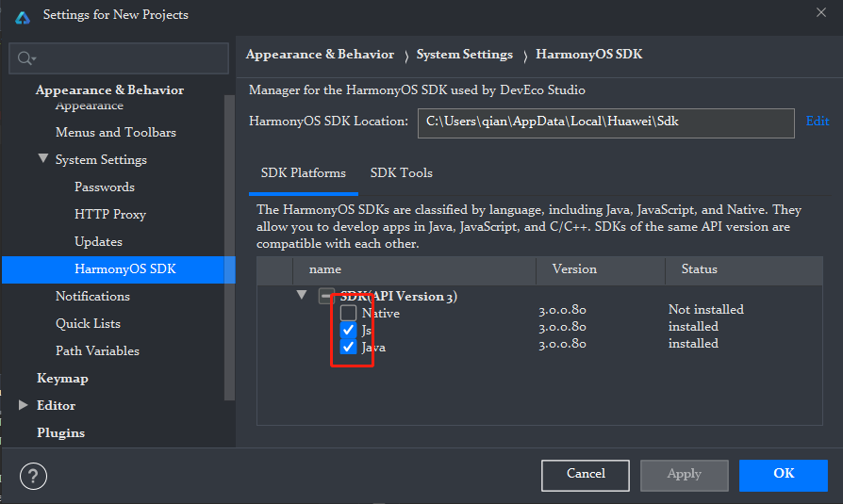The height and width of the screenshot is (504, 843).
Task: Click HarmonyOS SDK in the breadcrumb
Action: pos(588,55)
